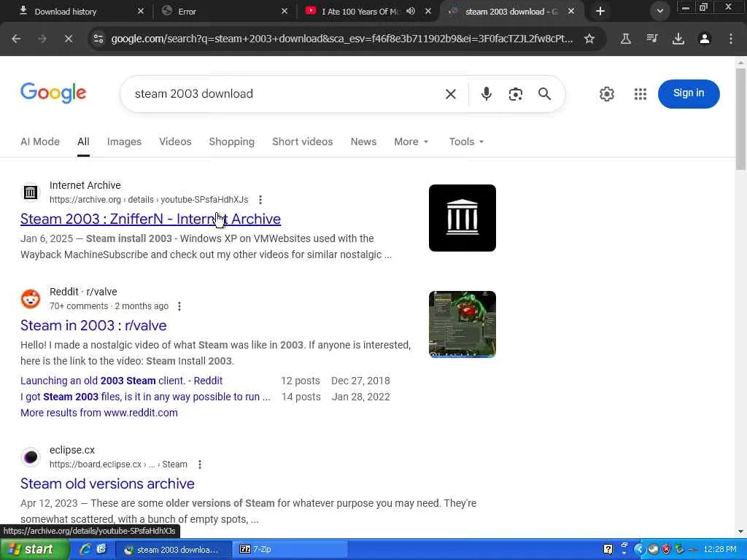Click the Sign in button
The width and height of the screenshot is (747, 560).
(689, 93)
